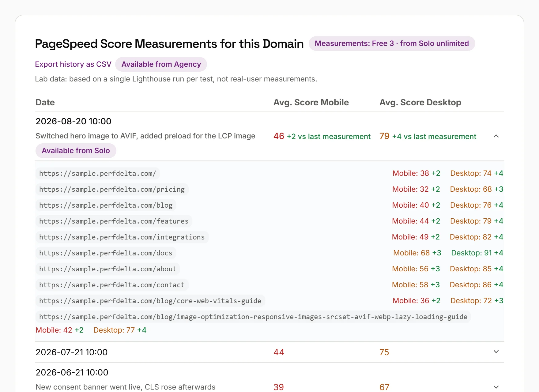Image resolution: width=539 pixels, height=392 pixels.
Task: Click the Available from Agency badge
Action: (x=161, y=64)
